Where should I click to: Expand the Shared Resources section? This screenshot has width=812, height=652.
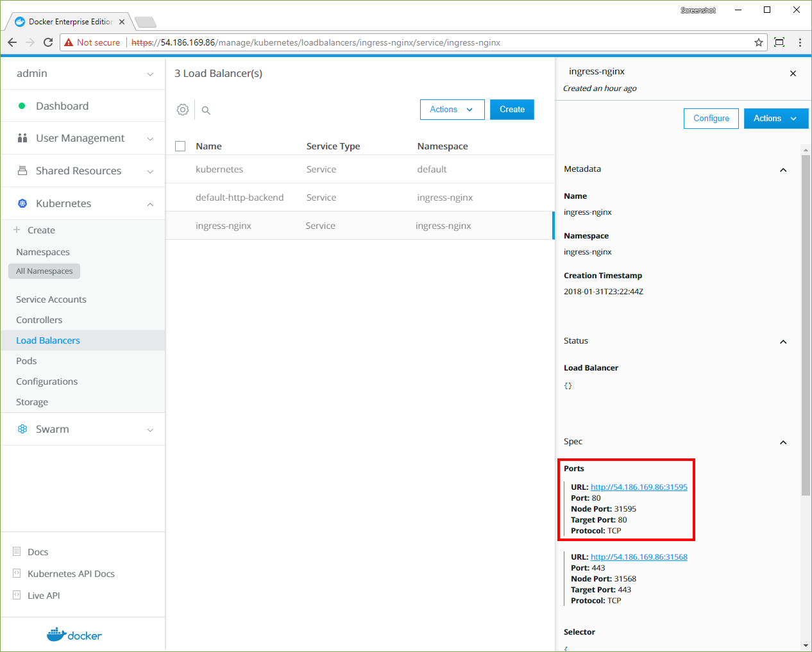pos(150,172)
